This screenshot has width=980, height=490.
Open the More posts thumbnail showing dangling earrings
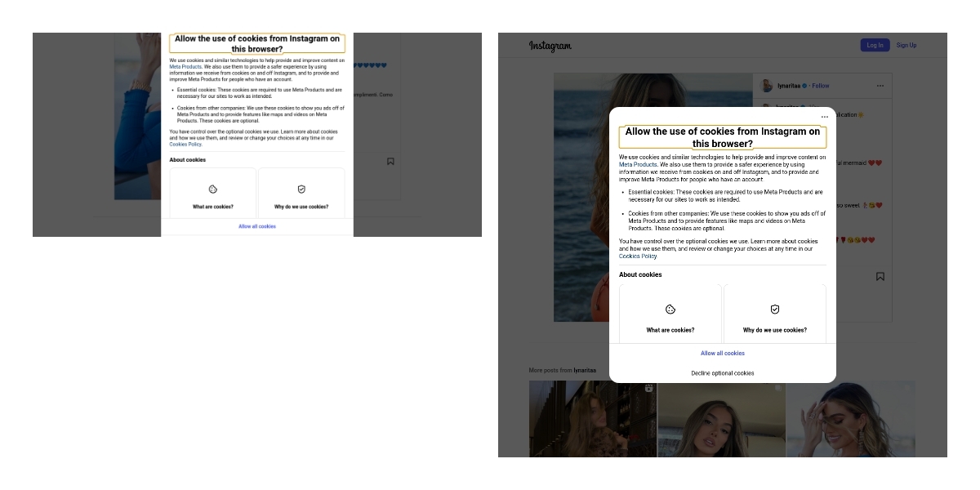coord(850,419)
